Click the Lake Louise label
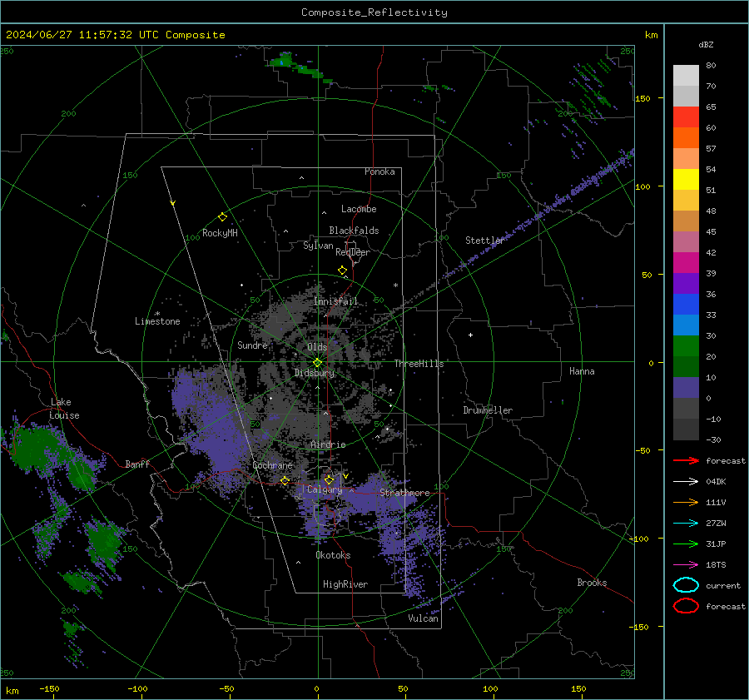Image resolution: width=749 pixels, height=700 pixels. click(x=64, y=409)
